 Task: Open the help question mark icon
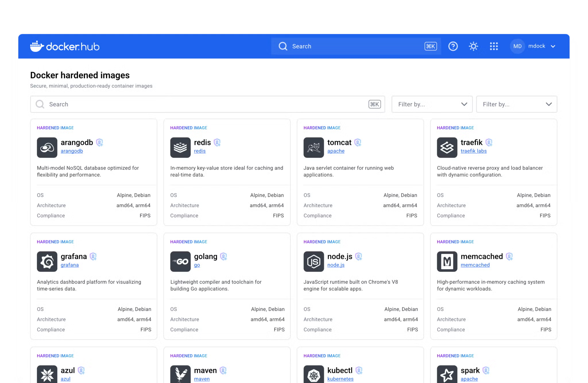453,46
